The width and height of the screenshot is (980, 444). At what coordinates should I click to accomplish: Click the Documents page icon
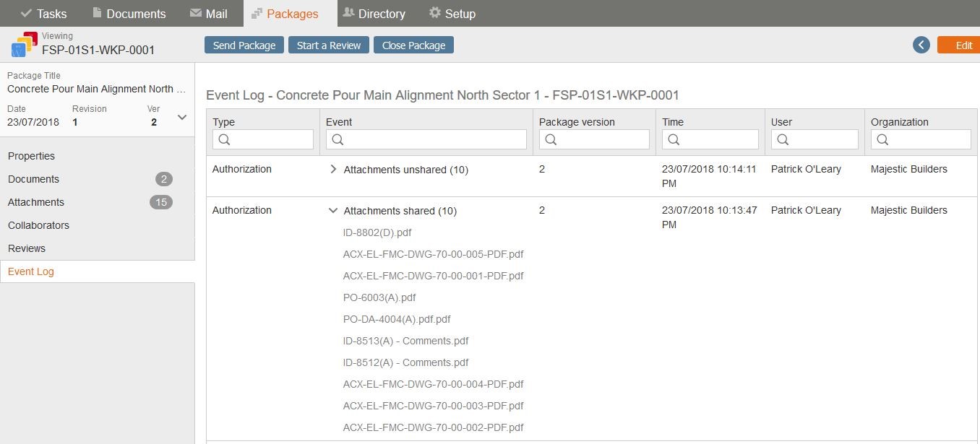(97, 13)
